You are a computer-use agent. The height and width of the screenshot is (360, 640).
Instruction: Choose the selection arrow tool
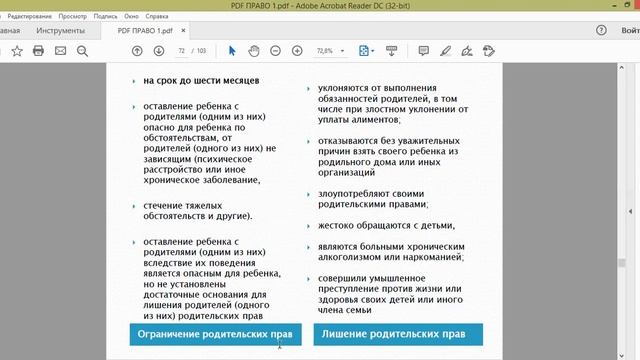point(232,51)
